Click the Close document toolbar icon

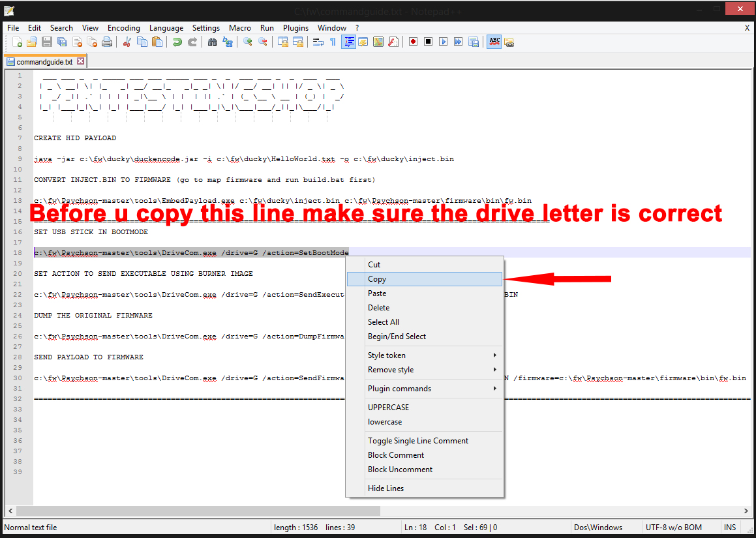coord(77,42)
